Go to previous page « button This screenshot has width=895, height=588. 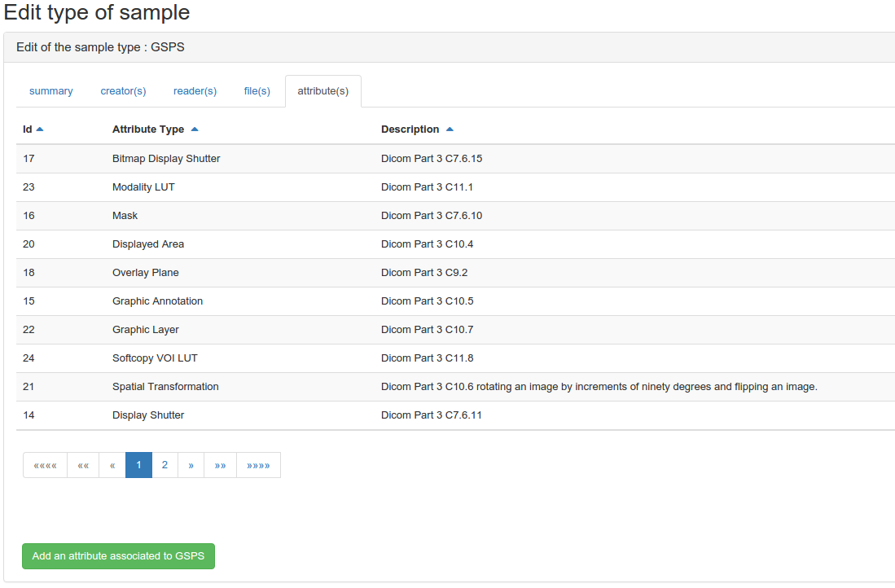point(112,465)
